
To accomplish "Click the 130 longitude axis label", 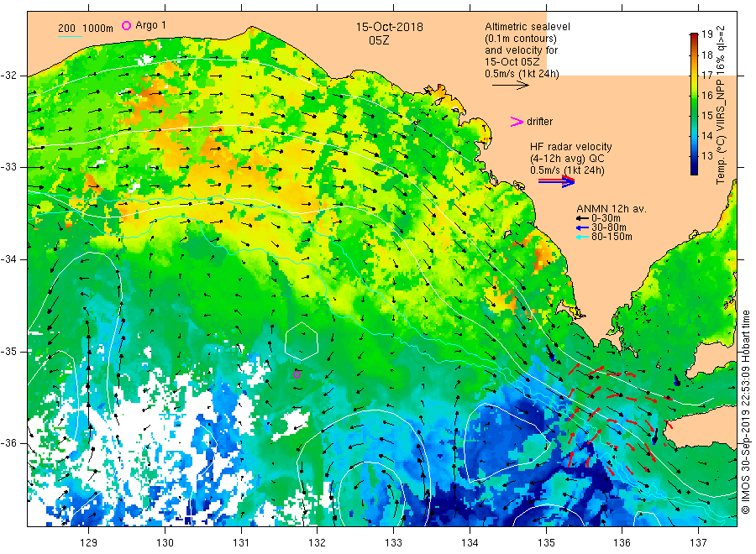I will [x=165, y=543].
